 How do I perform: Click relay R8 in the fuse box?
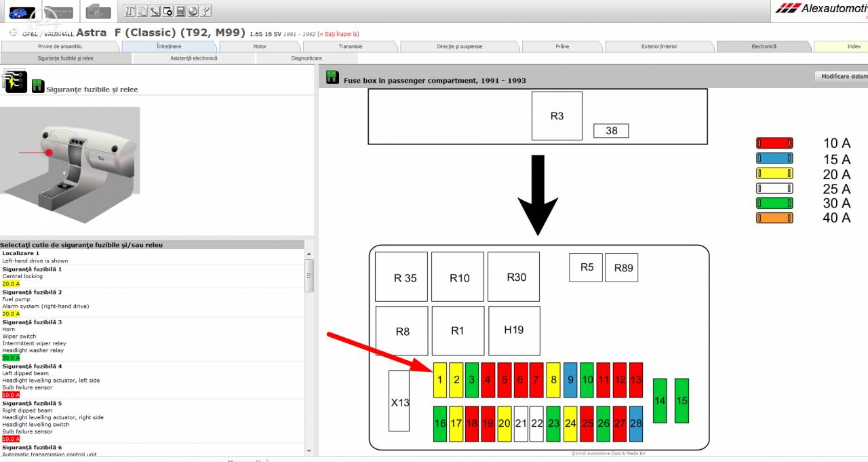[401, 330]
